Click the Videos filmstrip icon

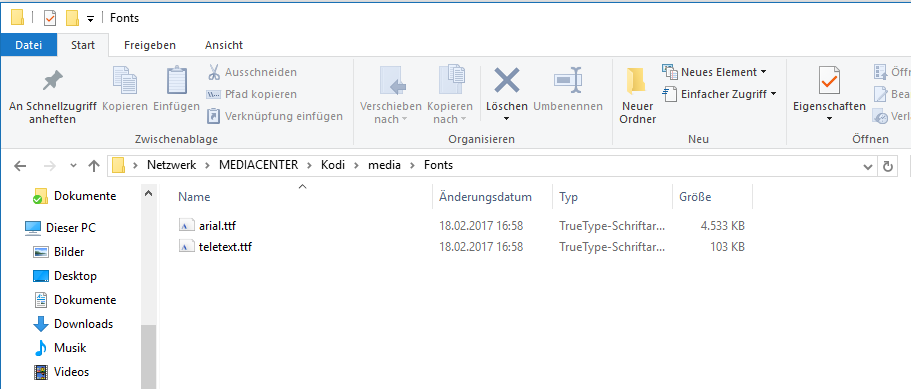tap(41, 372)
